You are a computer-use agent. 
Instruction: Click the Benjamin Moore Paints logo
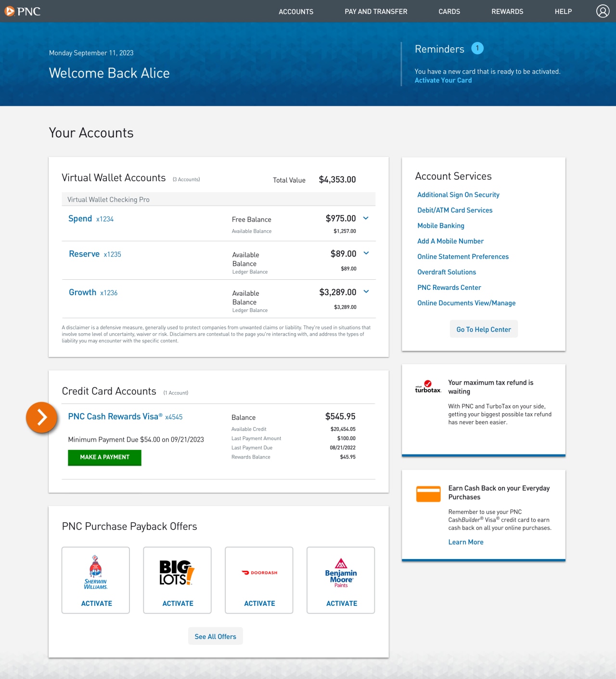pos(341,572)
